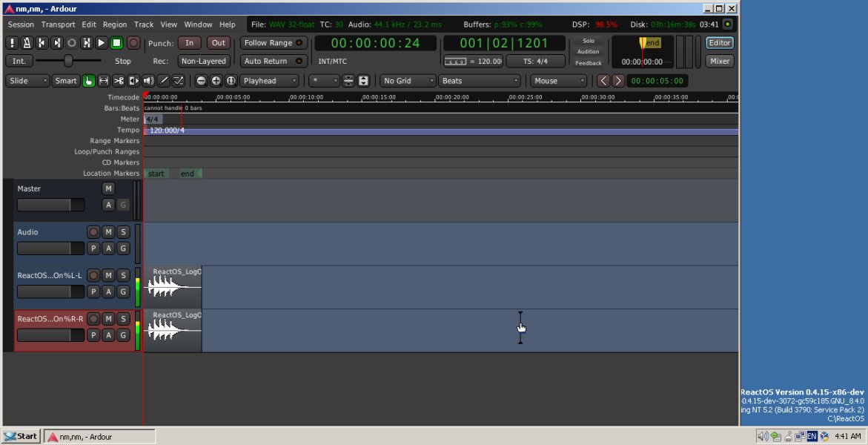Screen dimensions: 868x445
Task: Click the shrink tracks icon
Action: pyautogui.click(x=348, y=81)
